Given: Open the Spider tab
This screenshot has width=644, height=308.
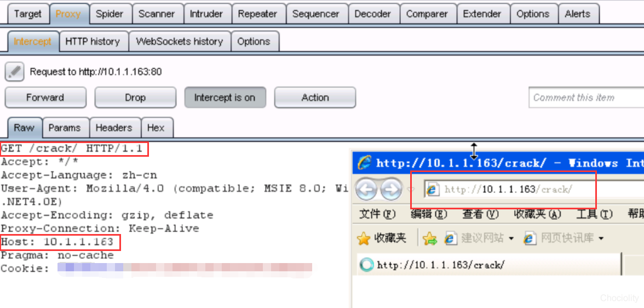Looking at the screenshot, I should [x=110, y=14].
